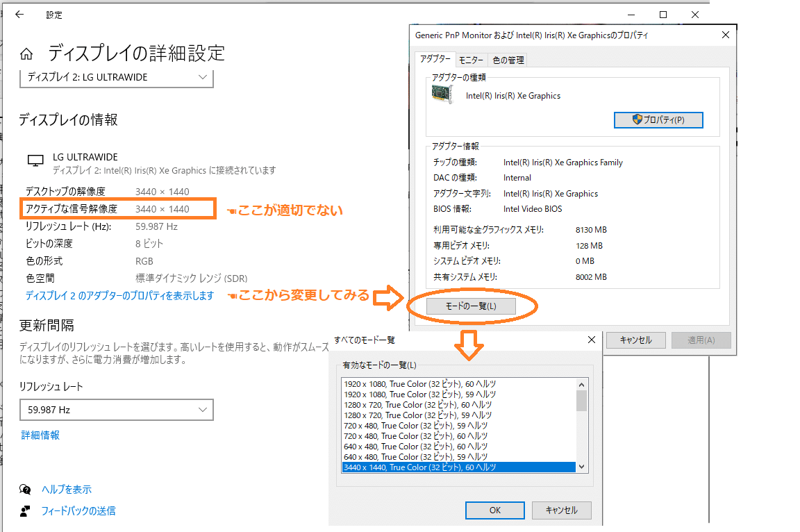Click the デスクトップの解像度 value 3440 × 1440

[162, 192]
